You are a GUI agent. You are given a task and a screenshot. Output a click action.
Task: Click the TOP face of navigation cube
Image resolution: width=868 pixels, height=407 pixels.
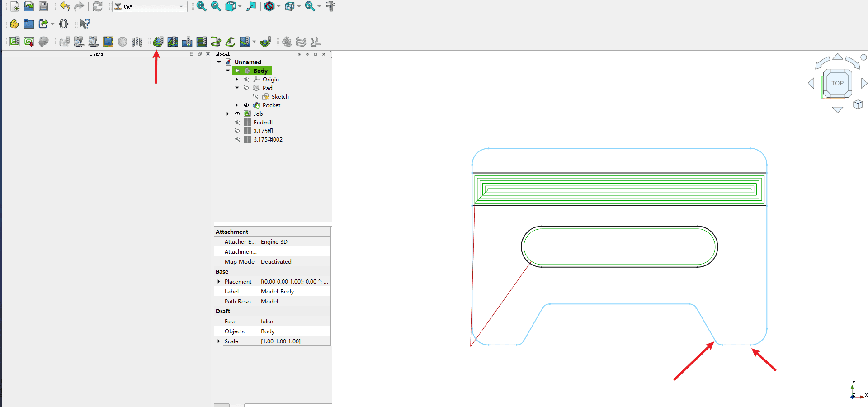[x=837, y=83]
